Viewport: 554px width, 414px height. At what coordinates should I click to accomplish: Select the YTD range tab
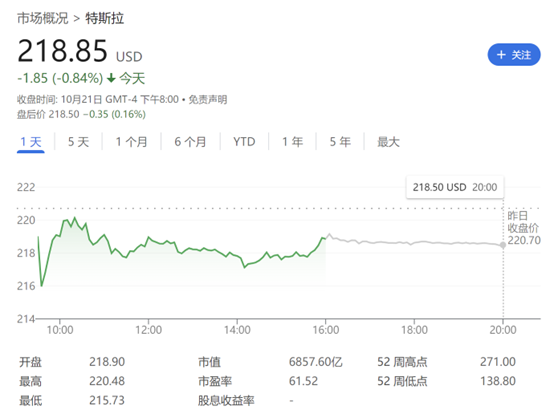244,142
